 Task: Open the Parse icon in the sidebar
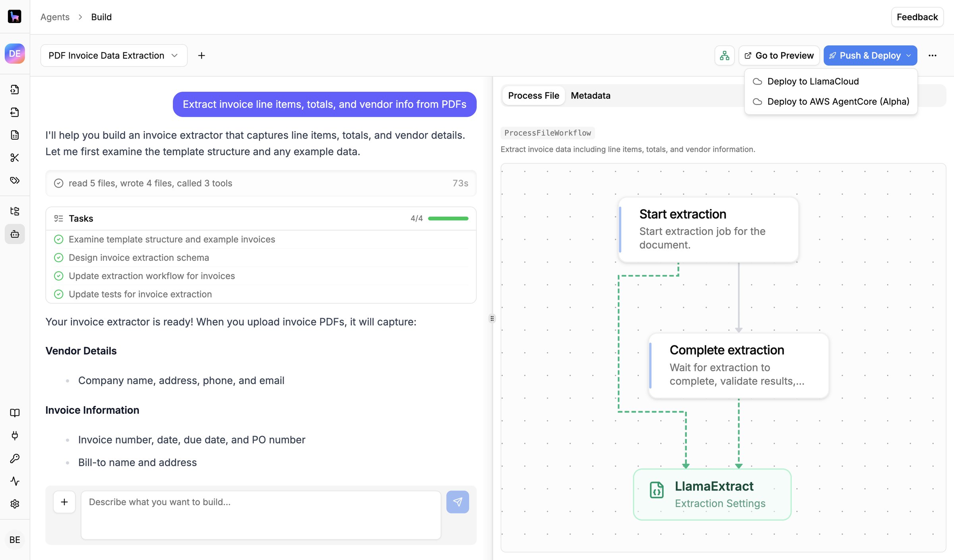15,89
